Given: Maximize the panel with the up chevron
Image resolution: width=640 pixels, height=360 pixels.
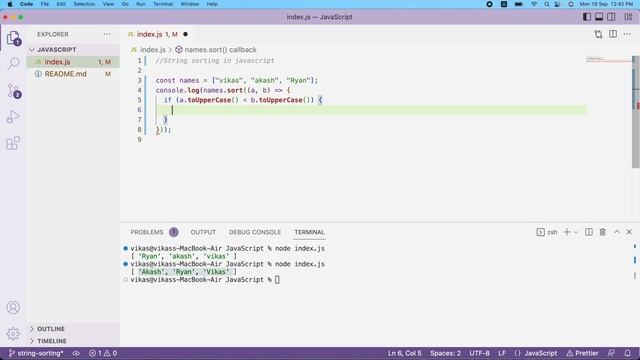Looking at the screenshot, I should (617, 232).
